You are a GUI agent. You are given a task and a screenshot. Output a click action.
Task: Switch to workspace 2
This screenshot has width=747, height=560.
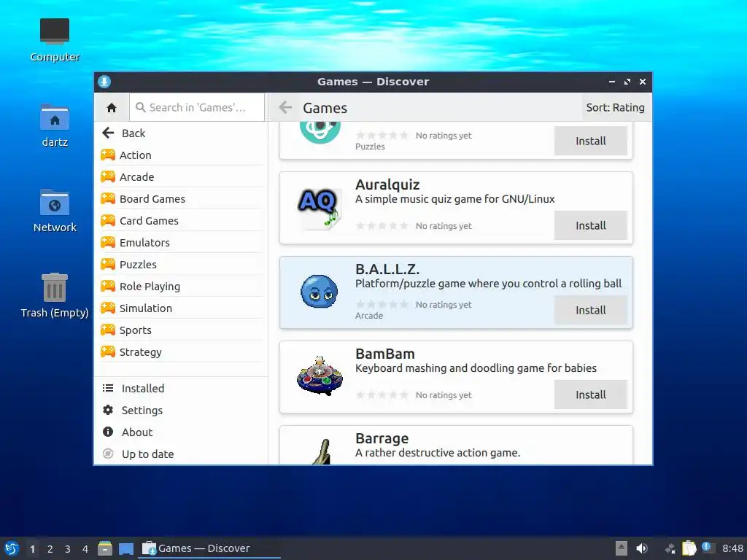(x=50, y=549)
